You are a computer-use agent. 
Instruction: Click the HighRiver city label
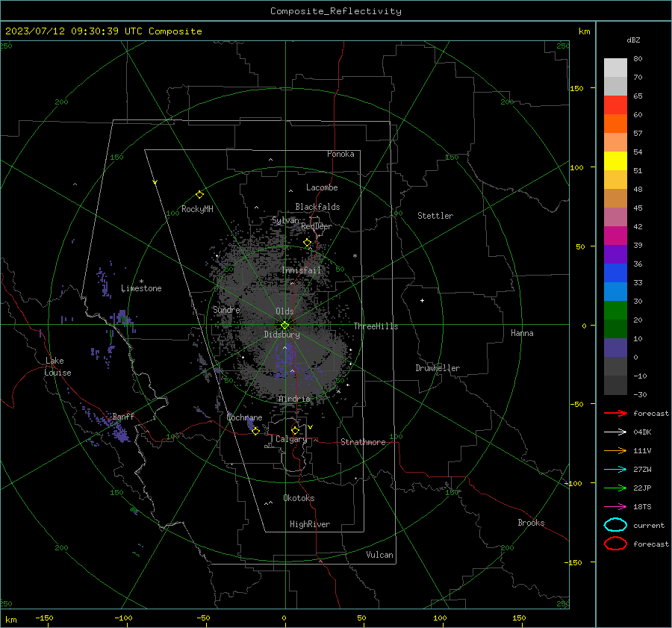tap(310, 524)
